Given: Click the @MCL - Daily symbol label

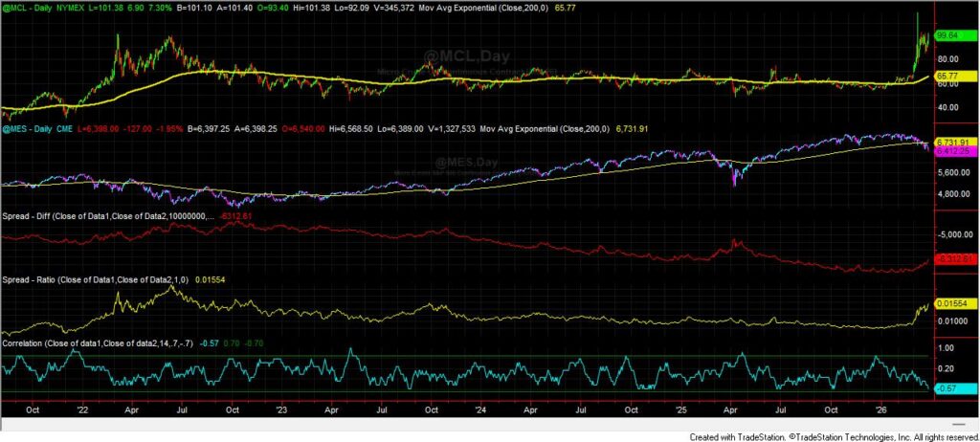Looking at the screenshot, I should tap(32, 7).
